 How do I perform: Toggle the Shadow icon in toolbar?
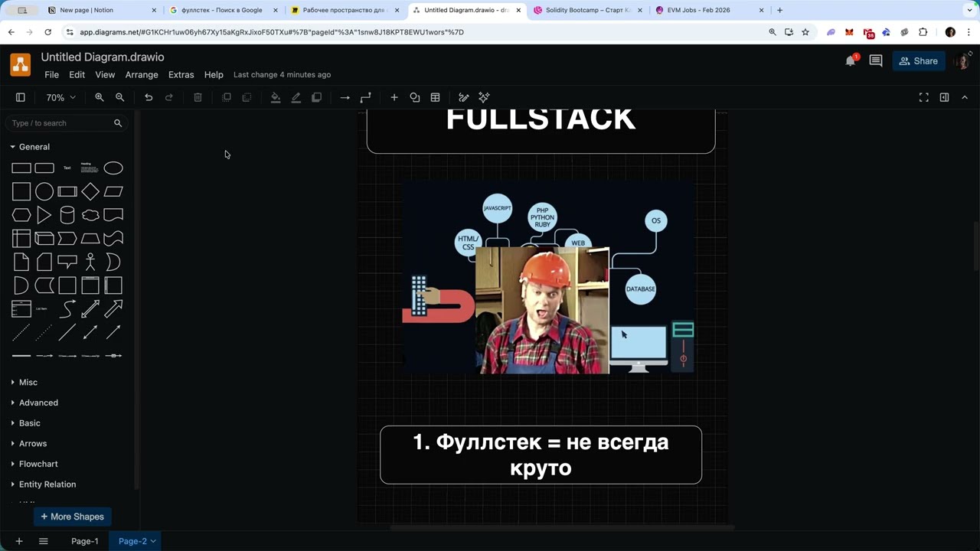(316, 97)
